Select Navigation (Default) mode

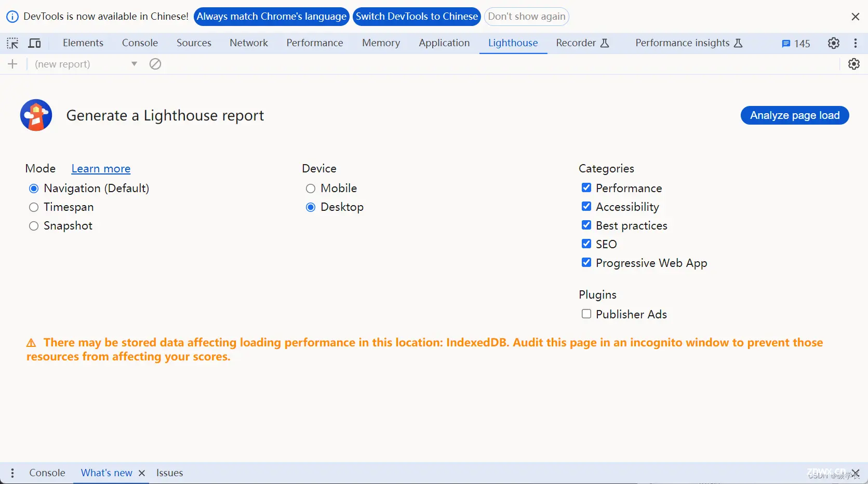point(34,189)
